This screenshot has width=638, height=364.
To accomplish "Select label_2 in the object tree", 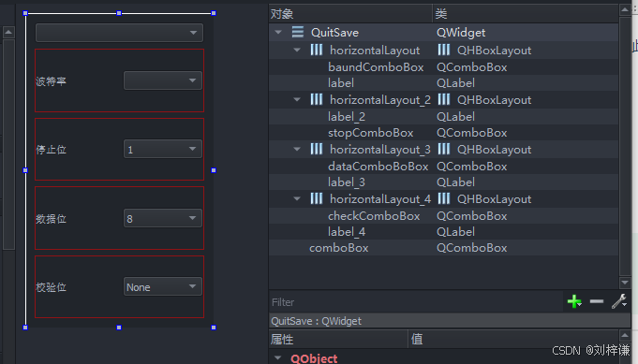I will point(347,117).
